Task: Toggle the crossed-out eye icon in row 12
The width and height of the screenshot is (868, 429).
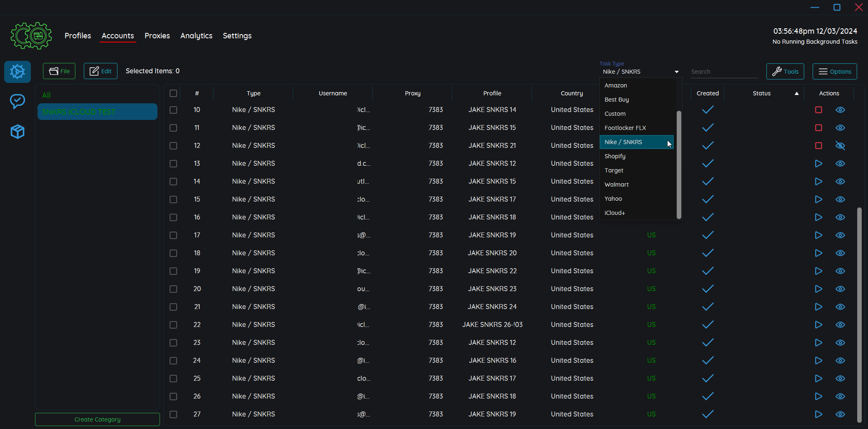Action: click(x=840, y=146)
